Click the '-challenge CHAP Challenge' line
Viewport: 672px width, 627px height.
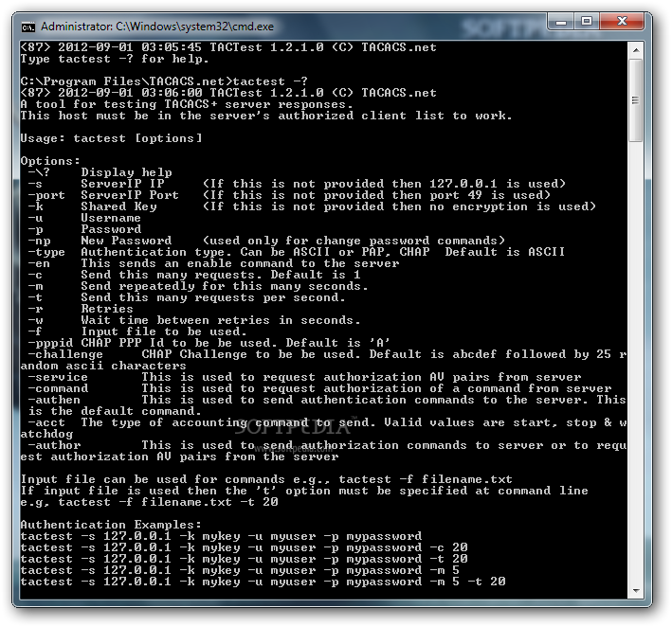pos(323,360)
